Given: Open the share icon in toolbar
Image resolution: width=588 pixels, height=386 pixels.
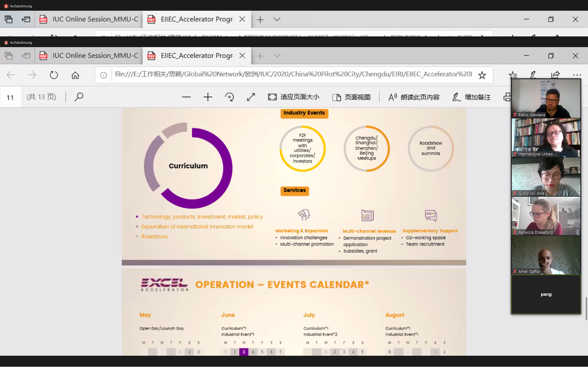Looking at the screenshot, I should 555,75.
